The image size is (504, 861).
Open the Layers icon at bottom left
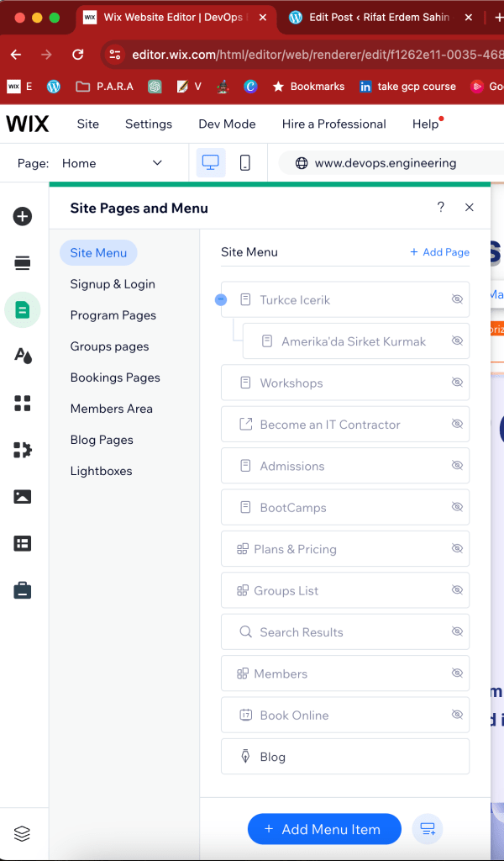[x=23, y=833]
